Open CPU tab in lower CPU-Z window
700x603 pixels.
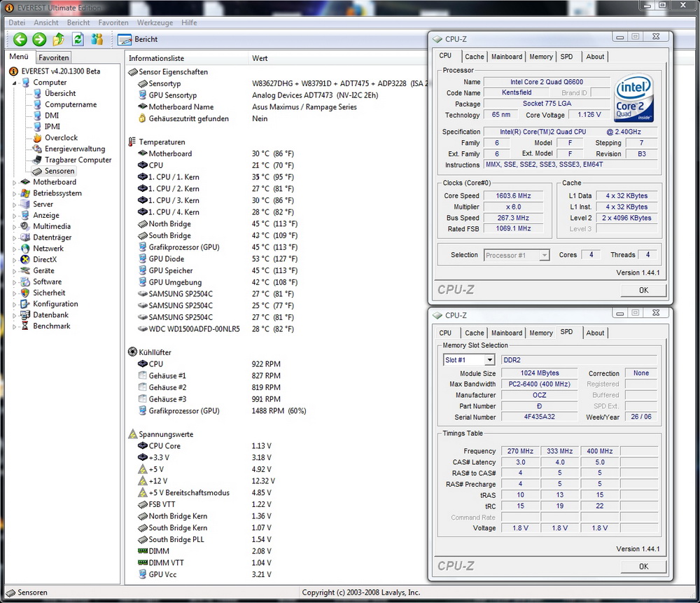click(x=445, y=333)
